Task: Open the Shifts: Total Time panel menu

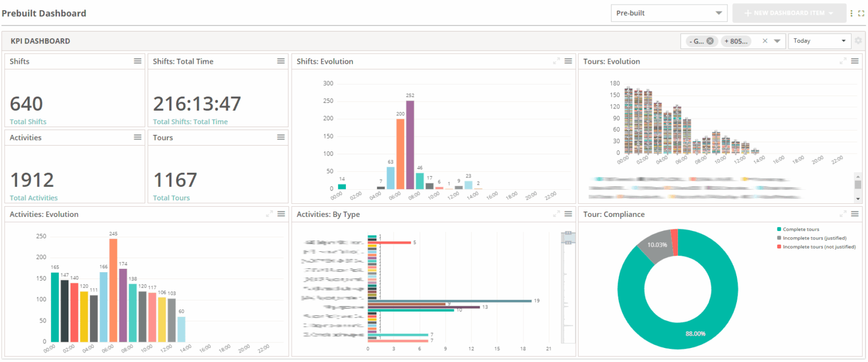Action: [281, 61]
